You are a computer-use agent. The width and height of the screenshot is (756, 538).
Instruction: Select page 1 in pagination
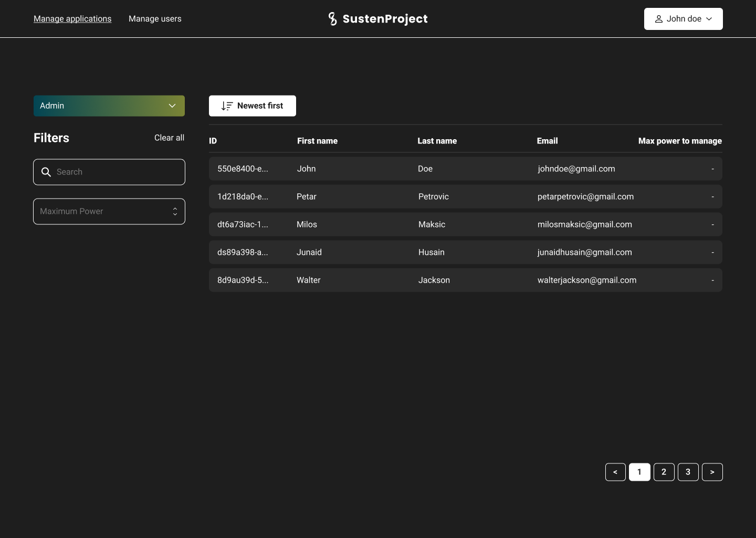(639, 472)
